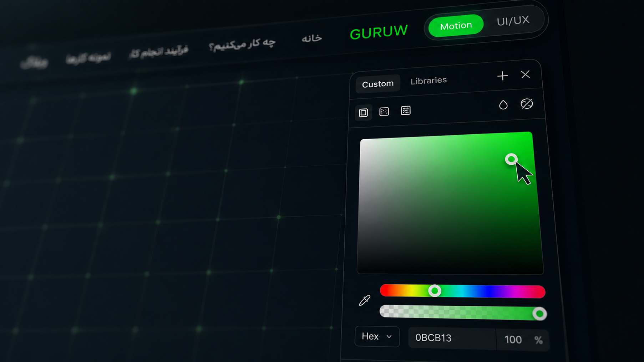
Task: Select the UI/UX toggle option
Action: click(513, 21)
